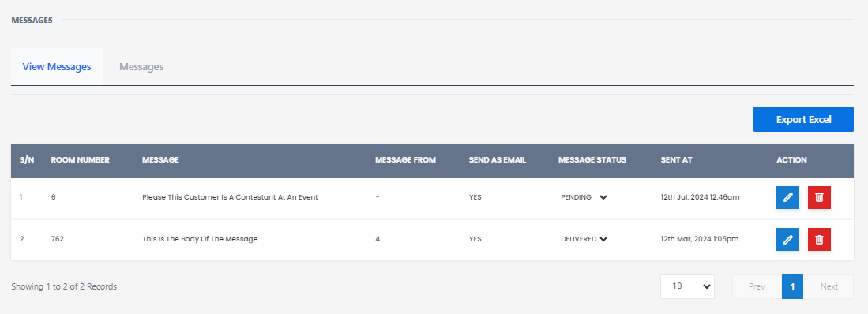
Task: Edit the room 762 message with the pencil icon
Action: point(787,239)
